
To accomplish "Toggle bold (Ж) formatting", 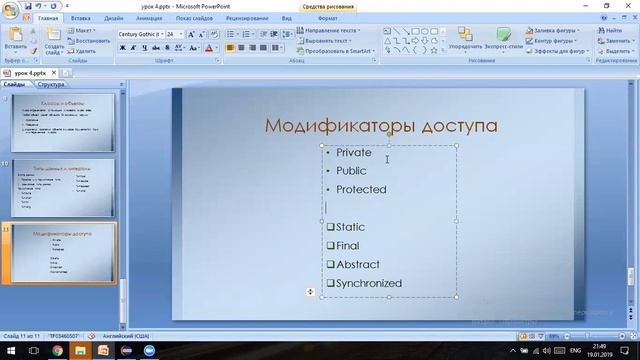I will (x=122, y=48).
